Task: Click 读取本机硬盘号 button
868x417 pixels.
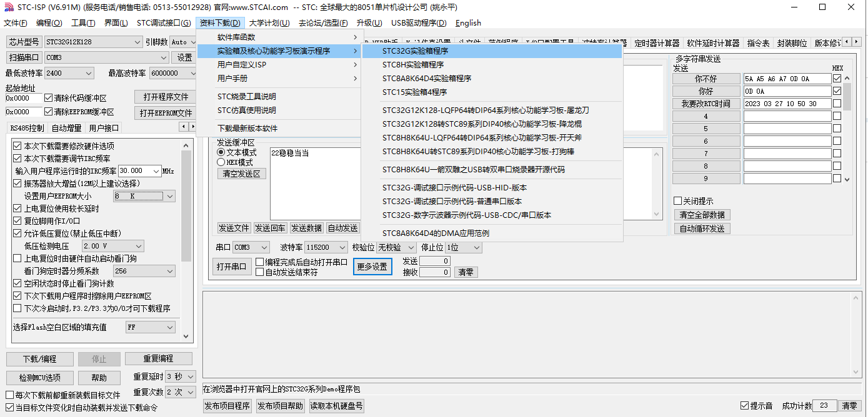Action: (x=336, y=406)
